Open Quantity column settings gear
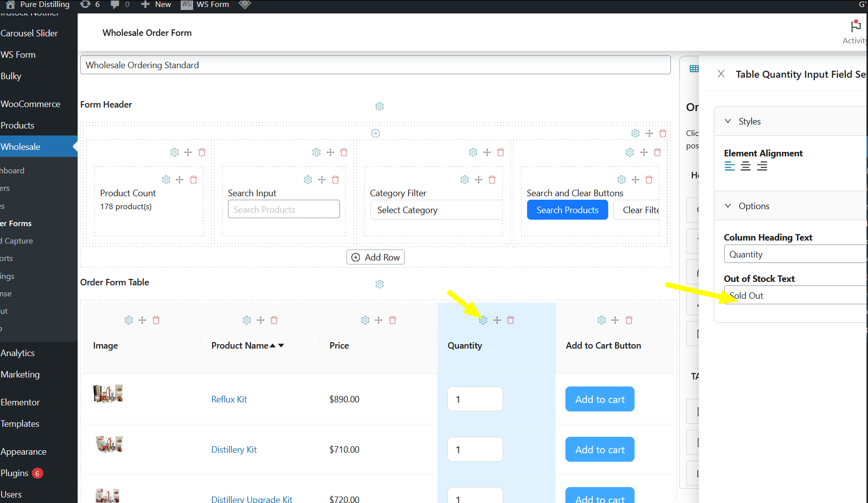Screen dimensions: 868x503 pos(483,320)
